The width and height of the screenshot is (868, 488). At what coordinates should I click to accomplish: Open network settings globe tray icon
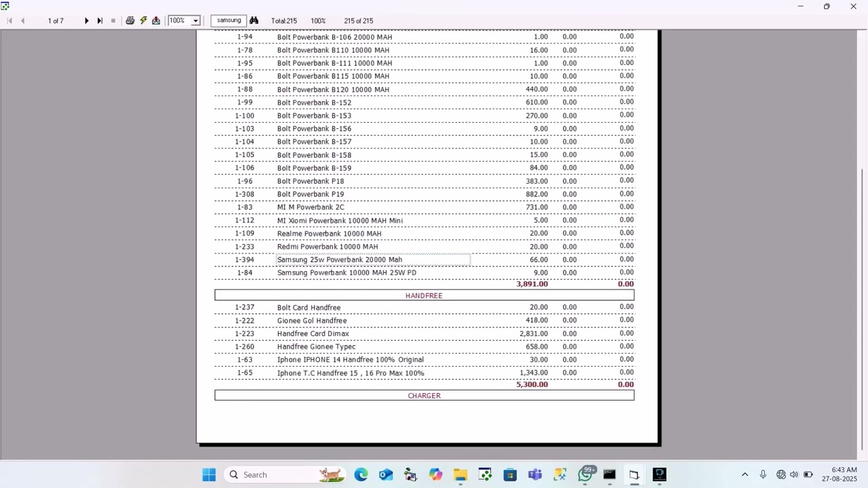click(781, 474)
